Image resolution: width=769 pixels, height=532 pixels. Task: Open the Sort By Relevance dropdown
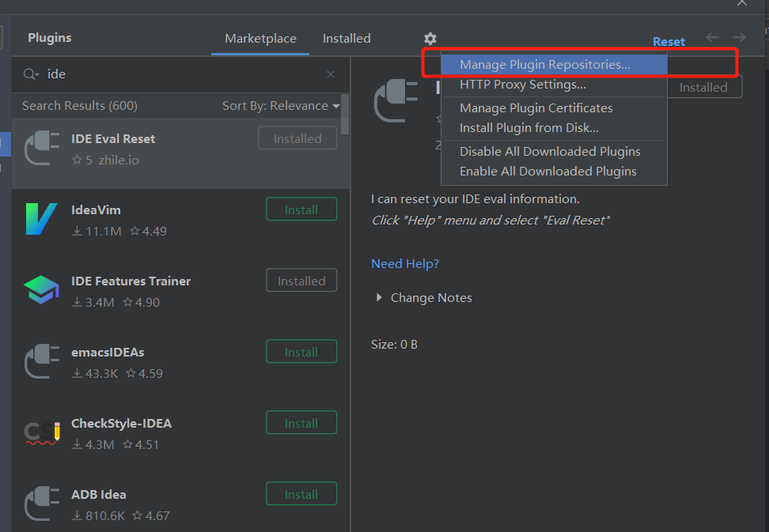click(x=281, y=106)
